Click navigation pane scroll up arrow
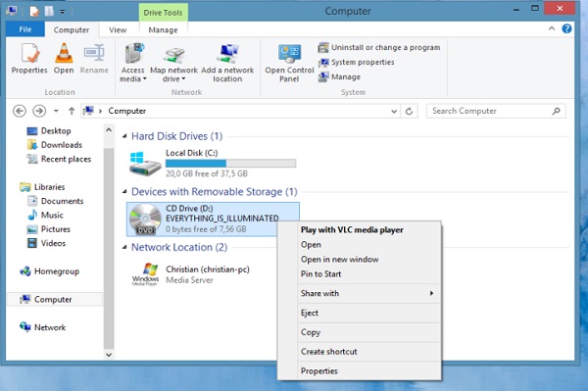The image size is (588, 391). 109,130
